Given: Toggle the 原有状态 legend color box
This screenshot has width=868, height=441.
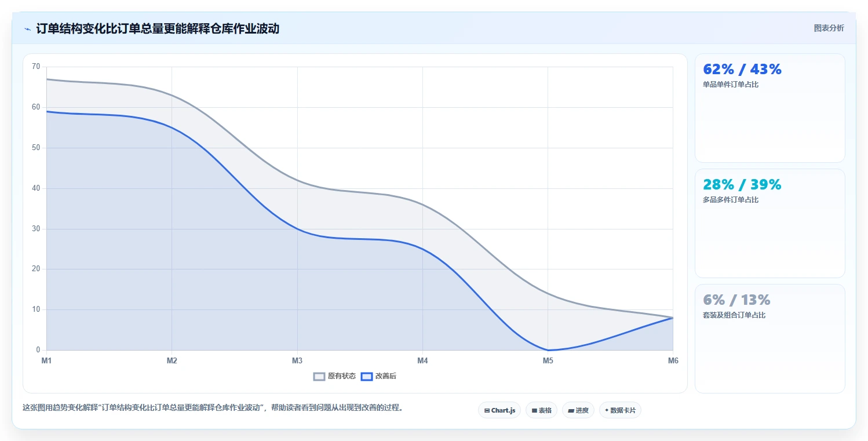Looking at the screenshot, I should click(319, 376).
